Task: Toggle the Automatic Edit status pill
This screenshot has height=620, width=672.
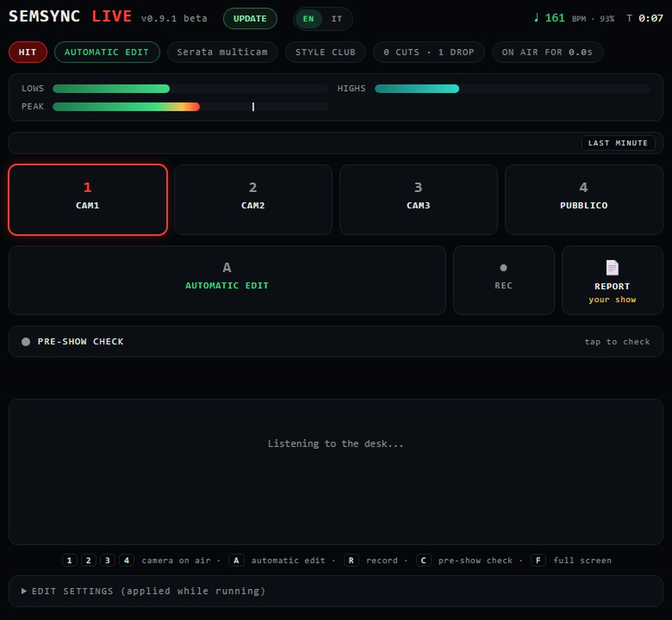Action: tap(107, 52)
